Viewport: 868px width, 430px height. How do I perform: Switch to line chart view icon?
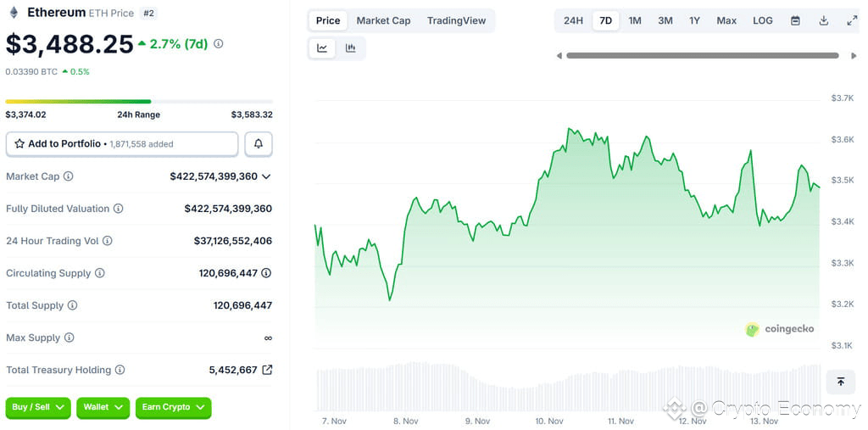(x=322, y=48)
